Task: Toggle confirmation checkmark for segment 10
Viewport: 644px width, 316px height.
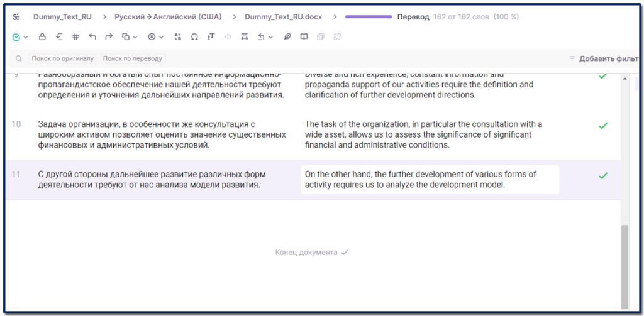Action: 602,126
